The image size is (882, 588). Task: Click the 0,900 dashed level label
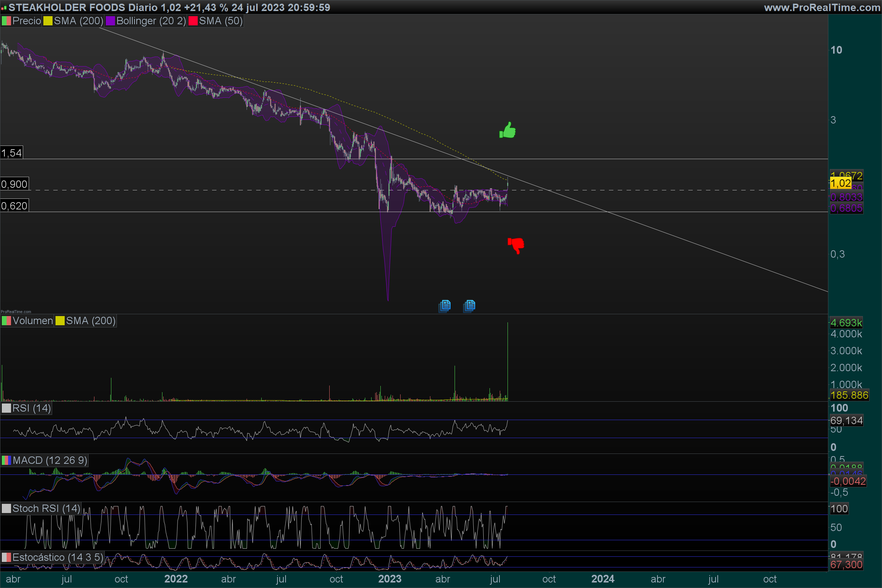pyautogui.click(x=14, y=184)
